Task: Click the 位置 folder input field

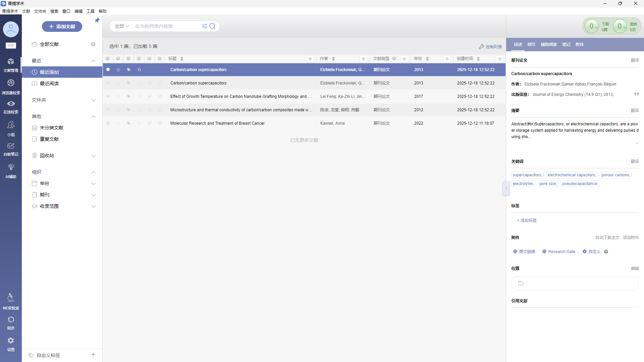Action: click(575, 283)
